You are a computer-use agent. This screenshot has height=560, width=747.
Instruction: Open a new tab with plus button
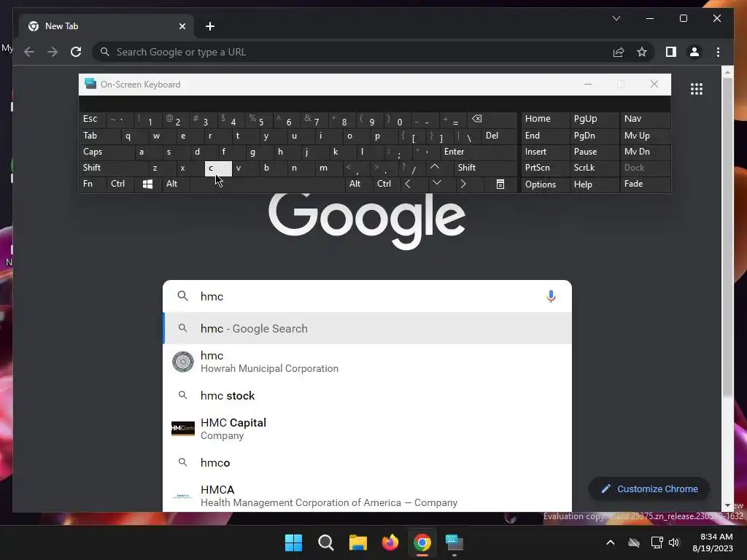[209, 26]
